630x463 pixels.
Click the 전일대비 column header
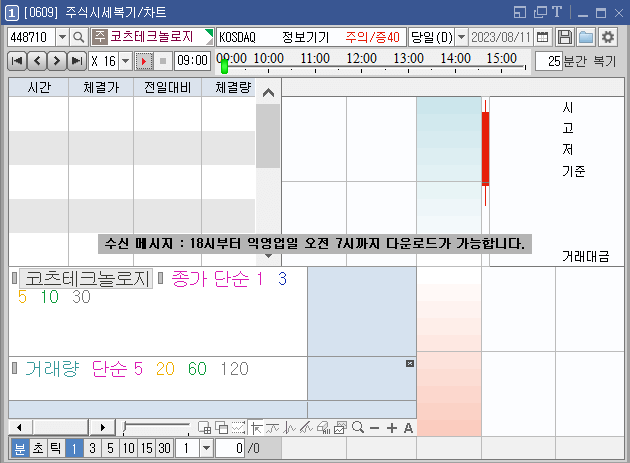point(167,88)
